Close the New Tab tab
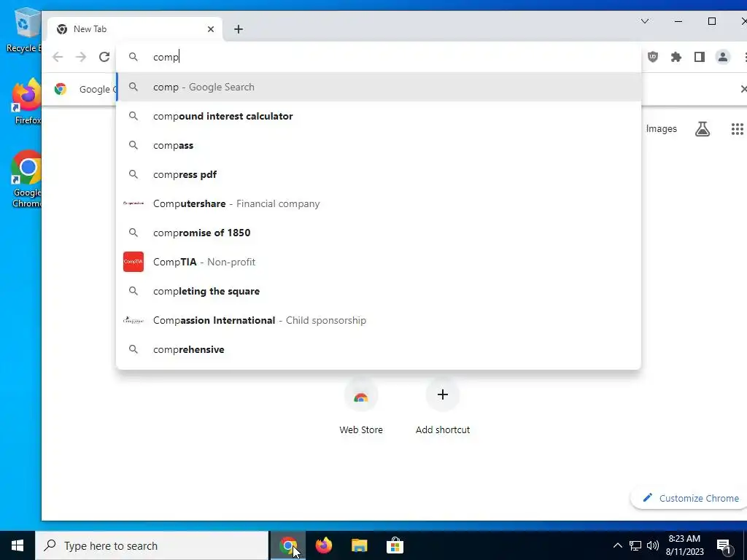This screenshot has width=747, height=560. coord(211,29)
